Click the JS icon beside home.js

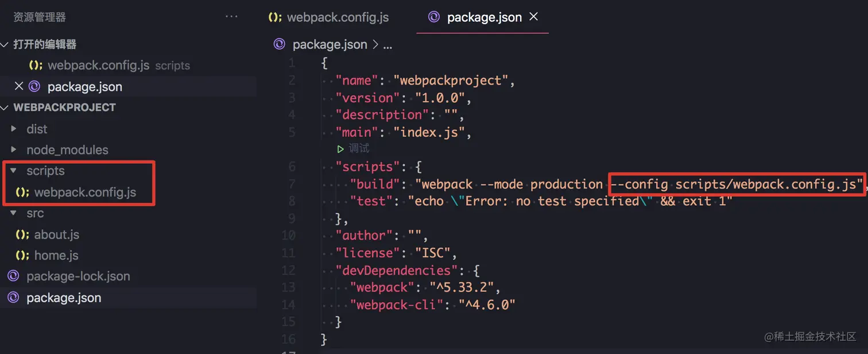tap(22, 255)
